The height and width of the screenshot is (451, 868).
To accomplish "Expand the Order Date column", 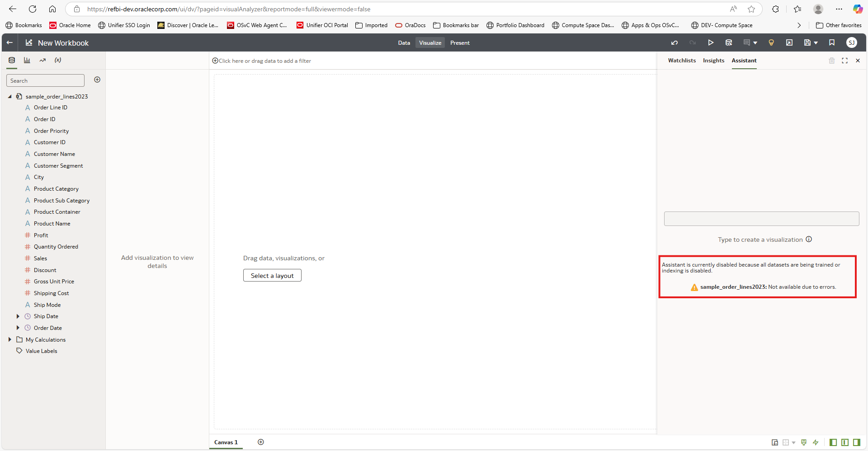I will click(18, 328).
